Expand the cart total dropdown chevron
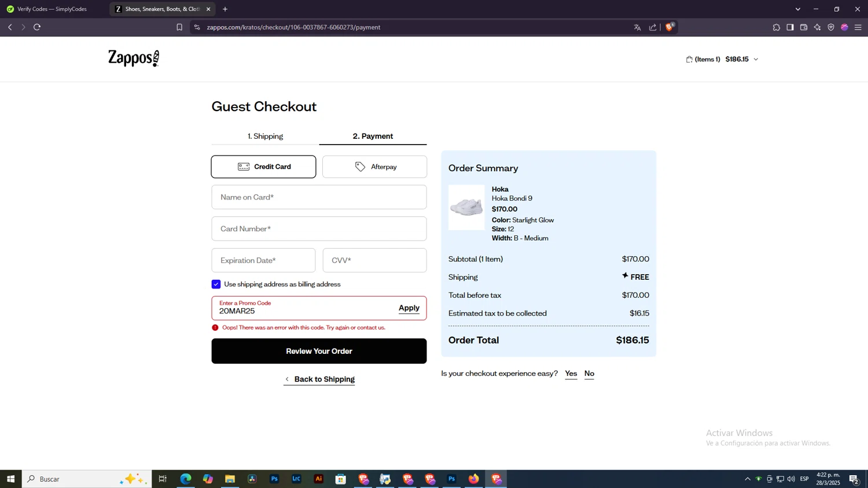868x488 pixels. [756, 60]
